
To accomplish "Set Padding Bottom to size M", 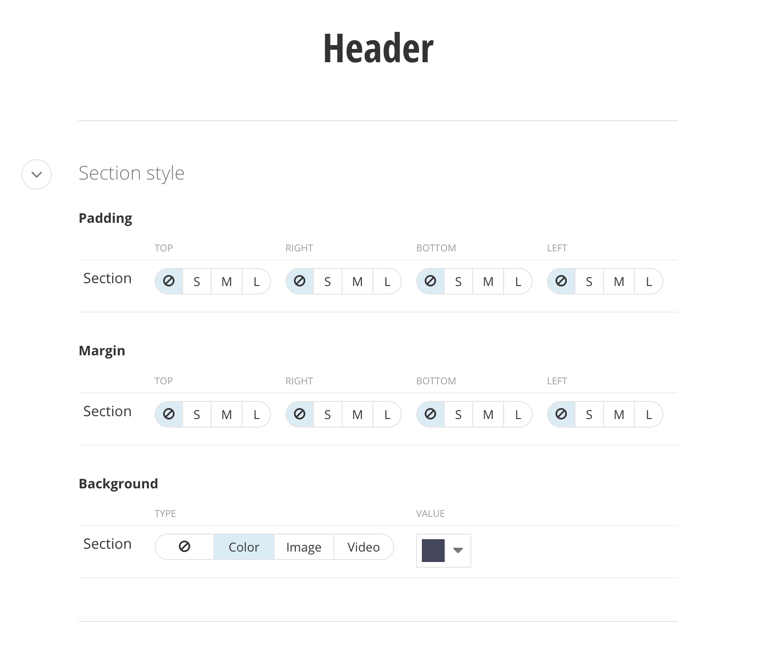I will click(x=488, y=282).
